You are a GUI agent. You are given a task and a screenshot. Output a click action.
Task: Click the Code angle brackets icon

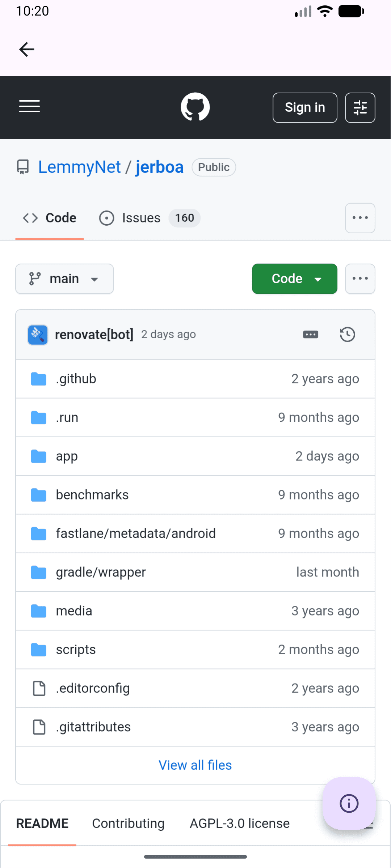tap(30, 218)
